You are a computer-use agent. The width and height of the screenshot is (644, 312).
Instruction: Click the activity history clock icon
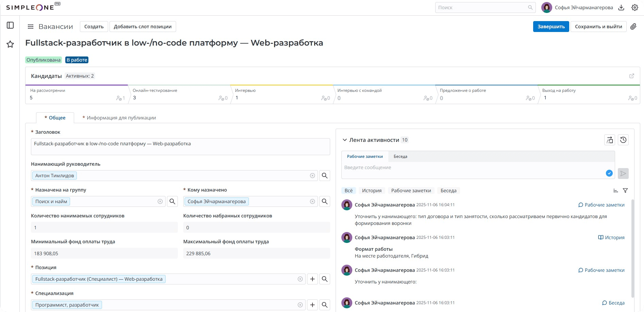[x=623, y=140]
